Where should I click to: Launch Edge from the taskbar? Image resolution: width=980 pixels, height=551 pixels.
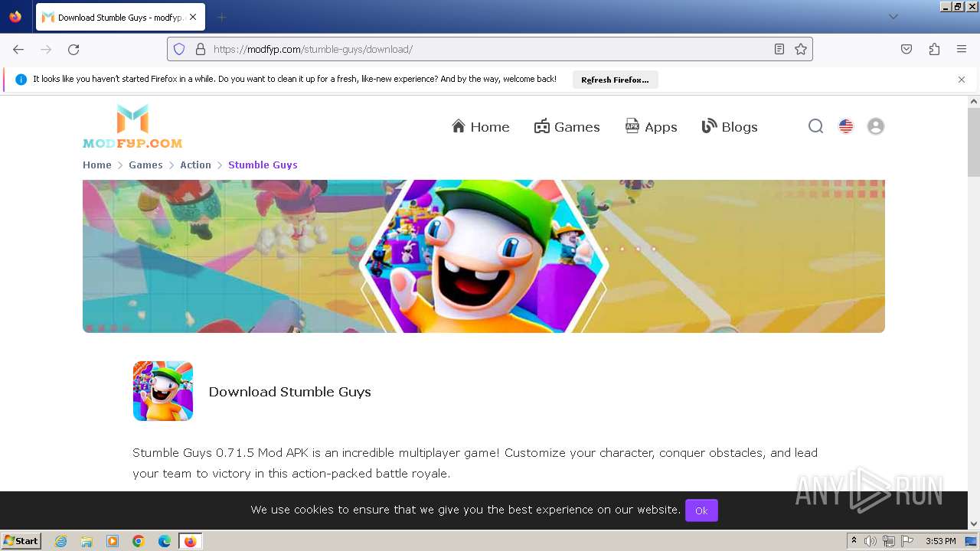tap(165, 541)
